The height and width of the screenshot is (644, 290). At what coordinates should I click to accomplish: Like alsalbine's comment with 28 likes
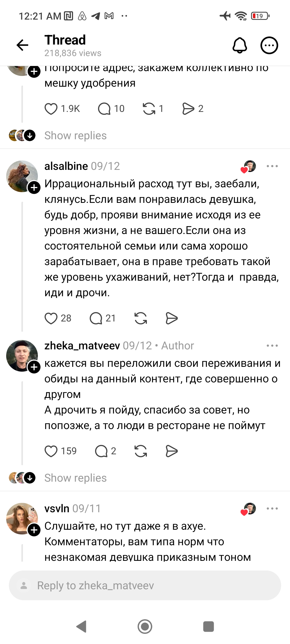[x=51, y=318]
